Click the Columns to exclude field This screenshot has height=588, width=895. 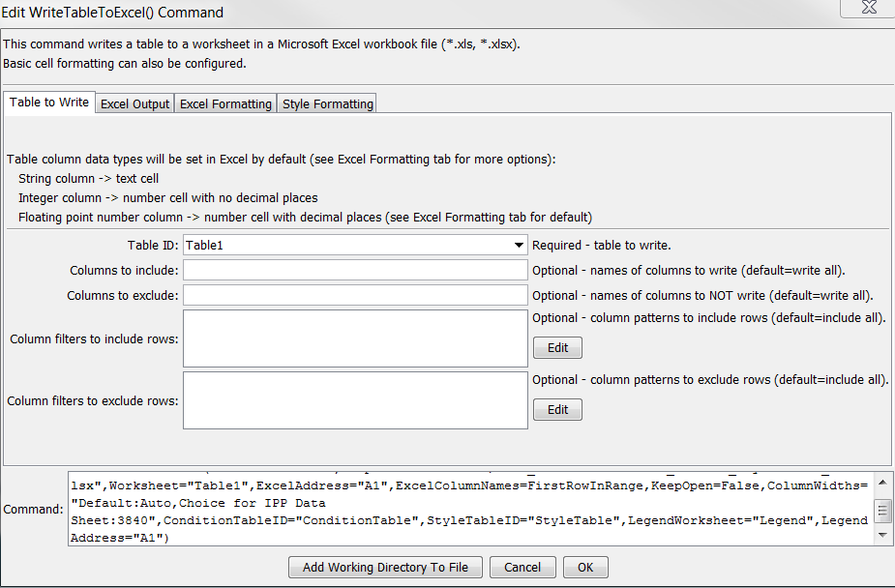[355, 295]
